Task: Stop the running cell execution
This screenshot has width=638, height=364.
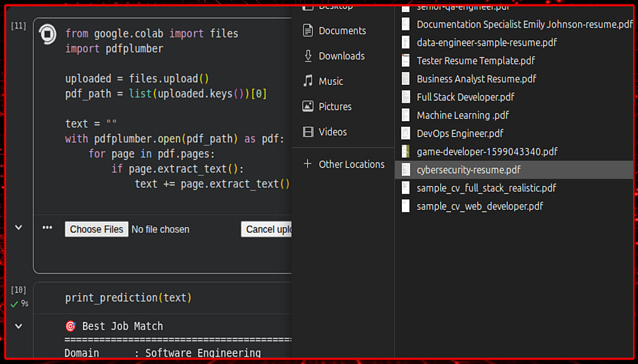Action: (x=48, y=34)
